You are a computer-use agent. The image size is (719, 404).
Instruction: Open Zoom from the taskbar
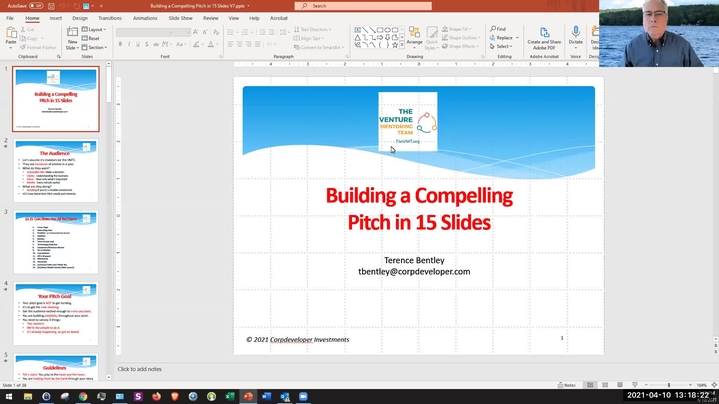(x=303, y=396)
